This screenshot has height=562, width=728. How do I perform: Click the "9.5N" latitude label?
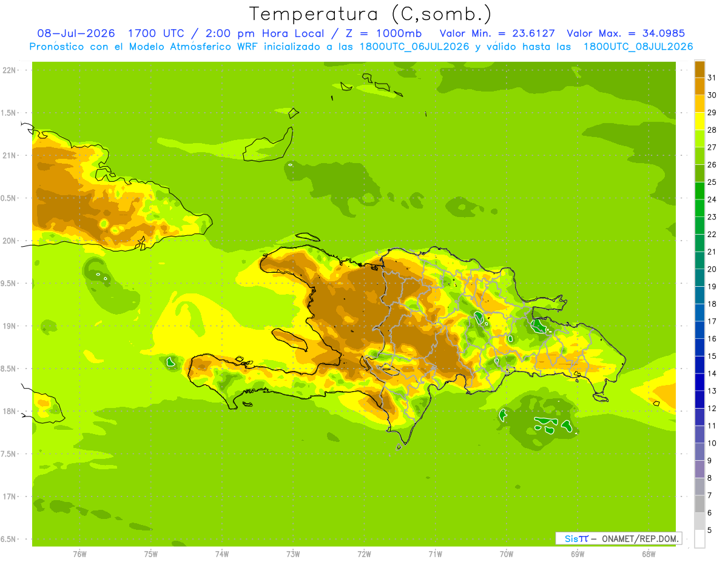tap(8, 283)
